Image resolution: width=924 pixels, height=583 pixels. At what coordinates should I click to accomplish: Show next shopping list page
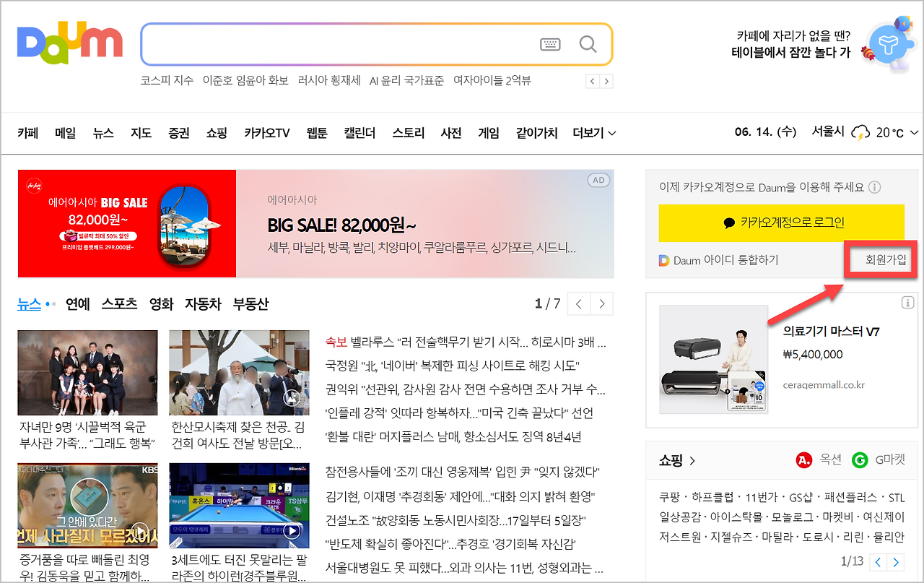click(896, 562)
